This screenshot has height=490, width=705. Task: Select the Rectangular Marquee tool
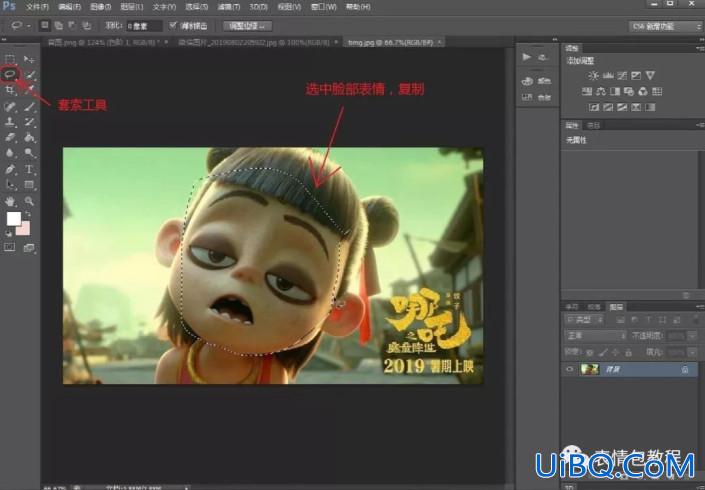[x=10, y=59]
